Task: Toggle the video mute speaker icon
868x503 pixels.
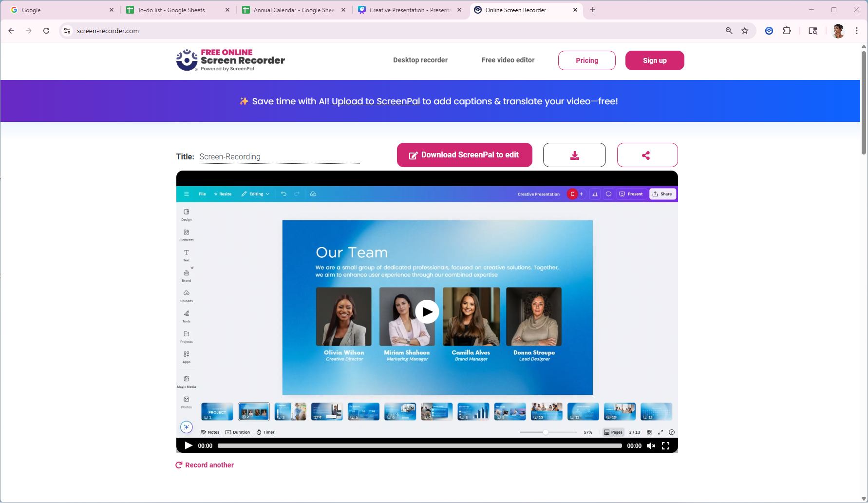Action: (x=651, y=445)
